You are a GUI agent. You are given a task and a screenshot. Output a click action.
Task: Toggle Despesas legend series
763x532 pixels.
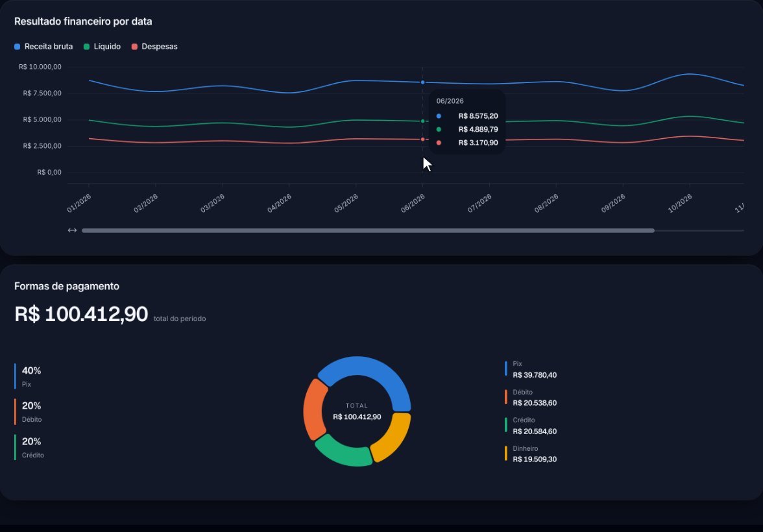154,47
